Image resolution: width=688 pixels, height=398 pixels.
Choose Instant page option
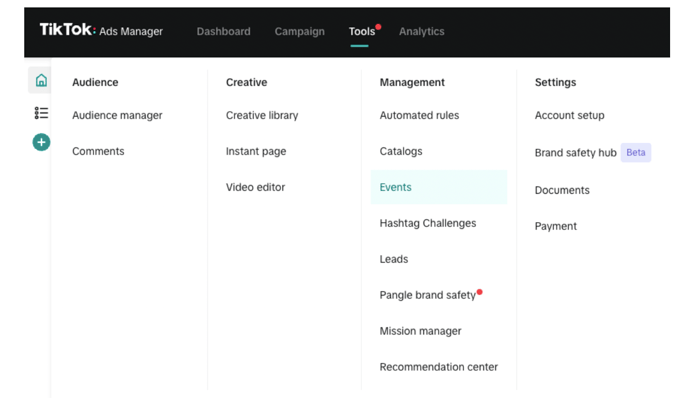256,151
